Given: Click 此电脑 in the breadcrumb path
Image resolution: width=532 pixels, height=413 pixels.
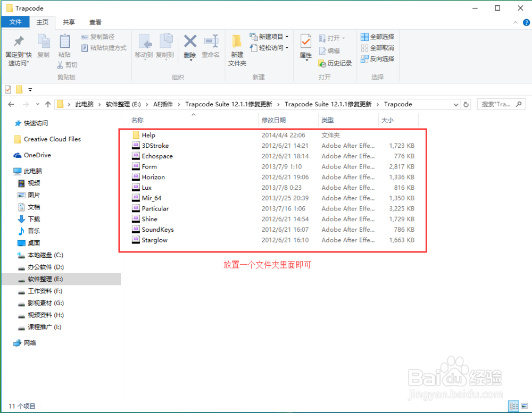Looking at the screenshot, I should tap(84, 104).
